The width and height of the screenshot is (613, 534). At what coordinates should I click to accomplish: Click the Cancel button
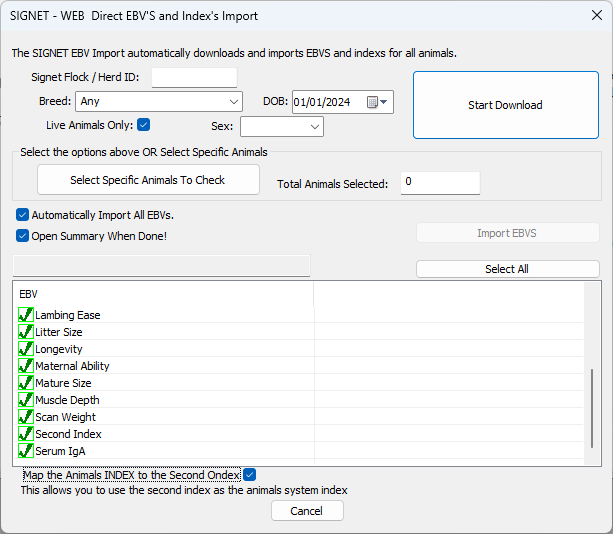pyautogui.click(x=307, y=511)
